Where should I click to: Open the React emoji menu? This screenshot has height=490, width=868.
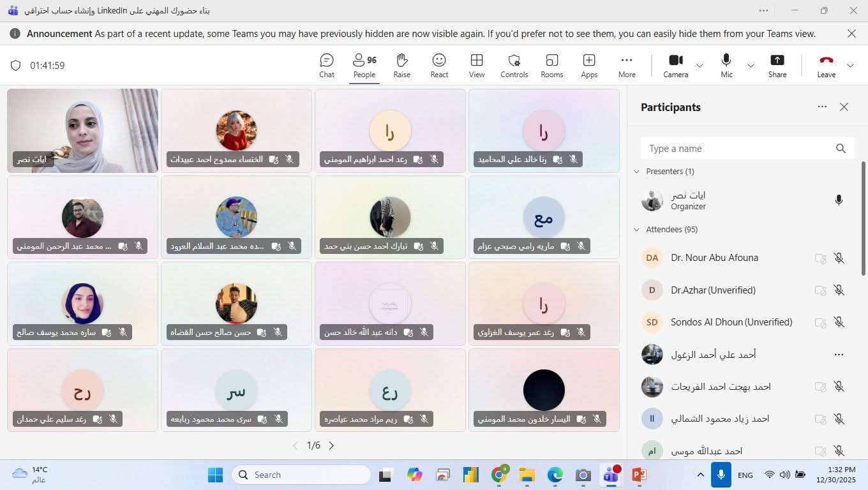click(438, 64)
